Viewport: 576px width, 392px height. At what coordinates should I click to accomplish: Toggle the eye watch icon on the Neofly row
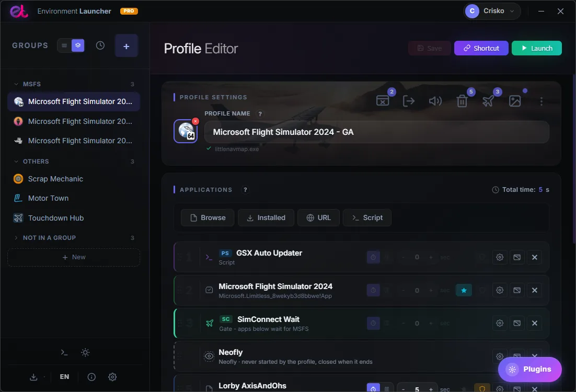(209, 356)
